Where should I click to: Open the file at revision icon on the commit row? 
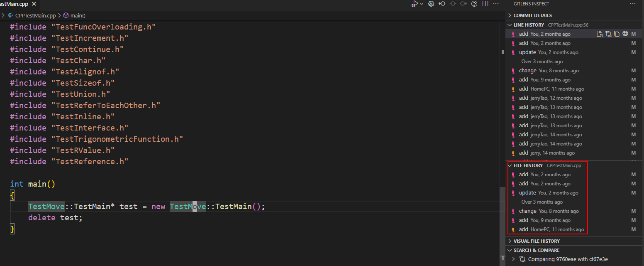600,34
